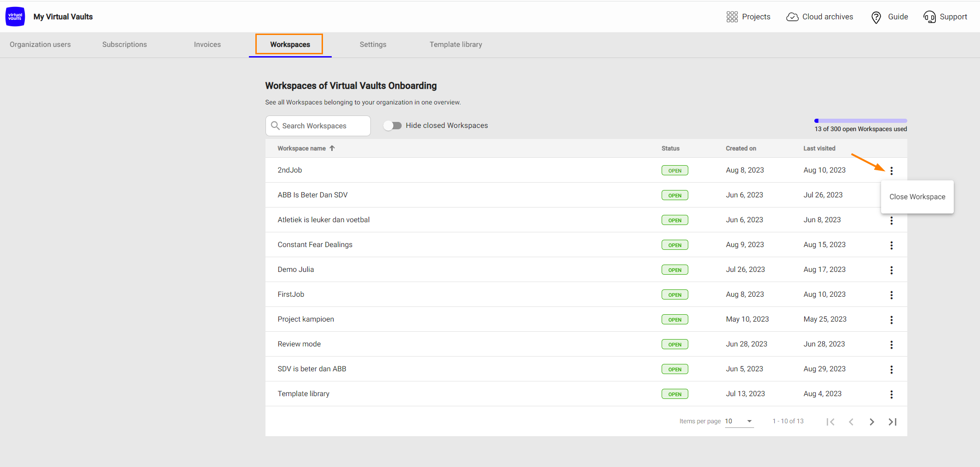Switch to Organization users tab
Screen dimensions: 980x467
40,45
